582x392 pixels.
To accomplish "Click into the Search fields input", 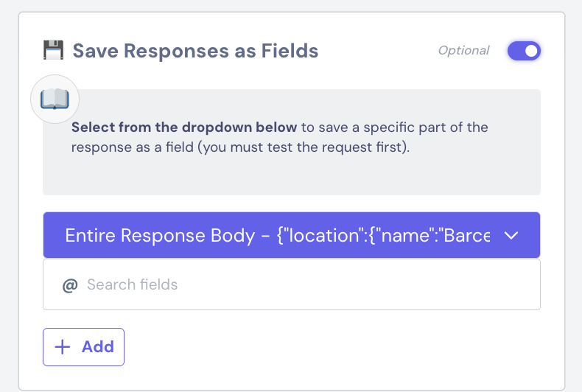I will [292, 284].
